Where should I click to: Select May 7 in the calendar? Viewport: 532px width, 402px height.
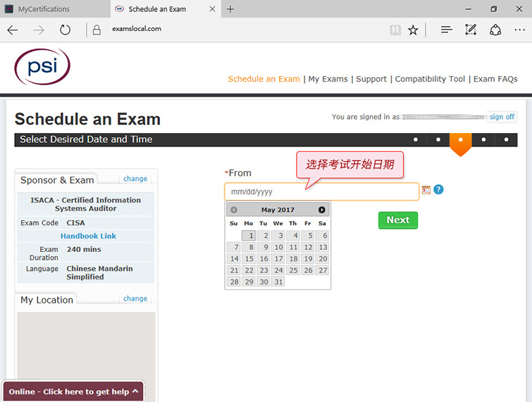click(234, 247)
